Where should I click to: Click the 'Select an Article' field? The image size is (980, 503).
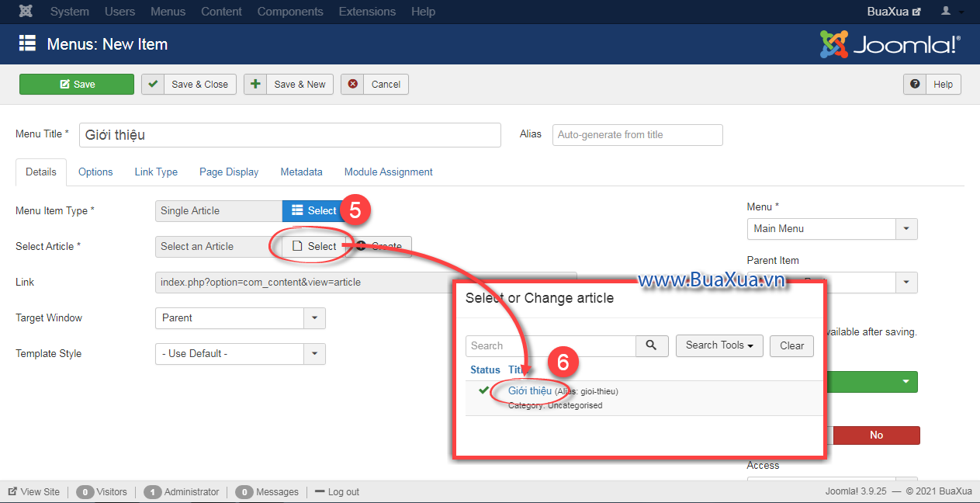(x=218, y=246)
